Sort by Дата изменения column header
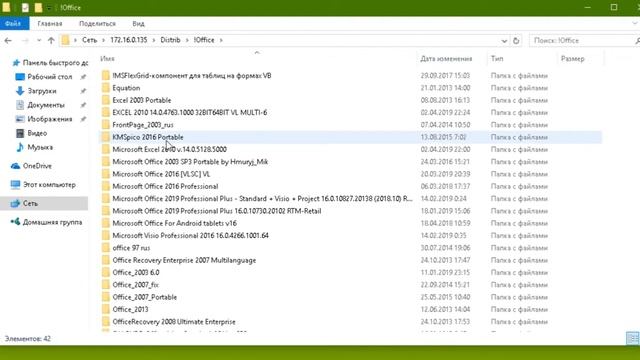 (x=446, y=59)
